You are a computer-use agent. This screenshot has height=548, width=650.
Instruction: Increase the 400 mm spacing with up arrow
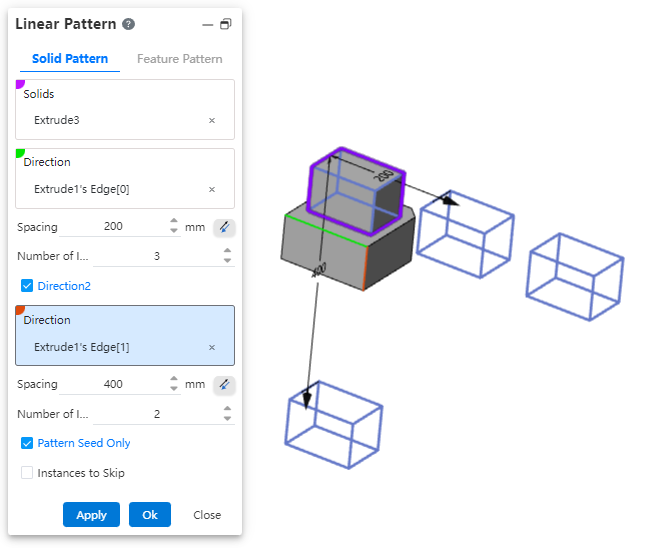(174, 379)
